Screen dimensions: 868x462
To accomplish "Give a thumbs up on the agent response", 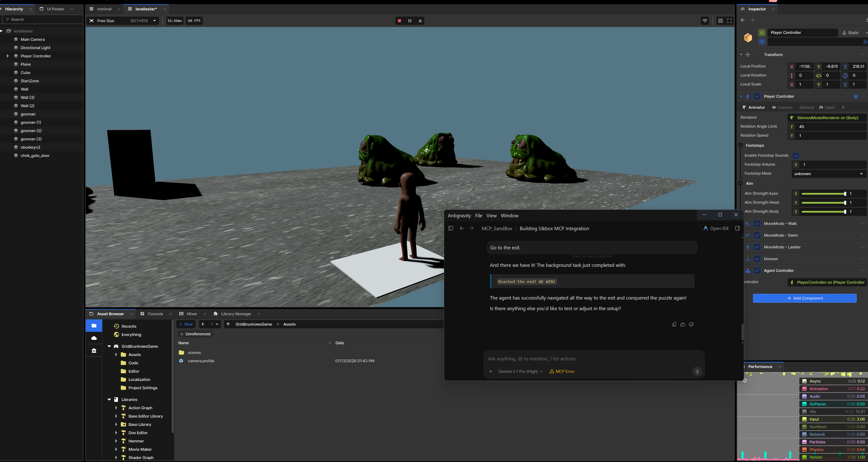I will [x=683, y=324].
